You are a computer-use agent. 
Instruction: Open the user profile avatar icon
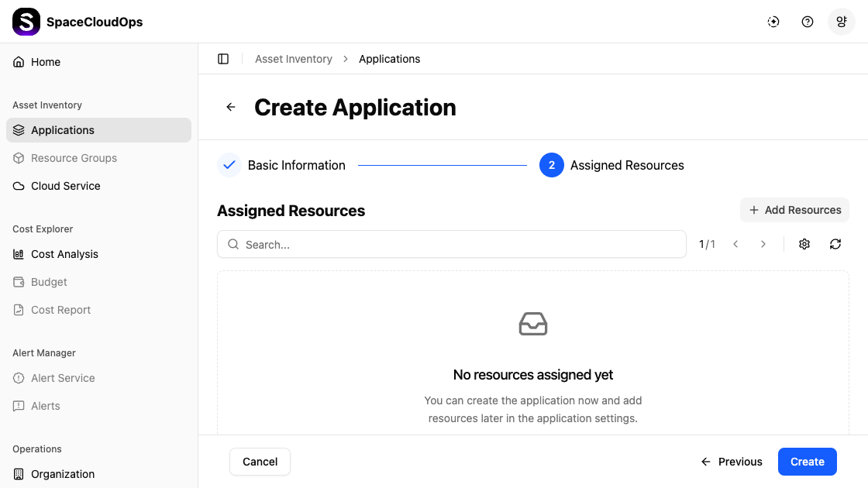pos(842,22)
